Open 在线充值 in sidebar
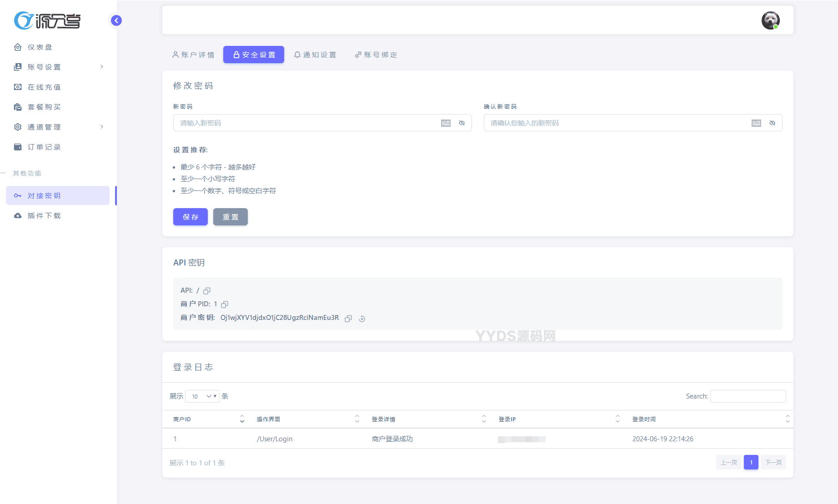 [58, 87]
